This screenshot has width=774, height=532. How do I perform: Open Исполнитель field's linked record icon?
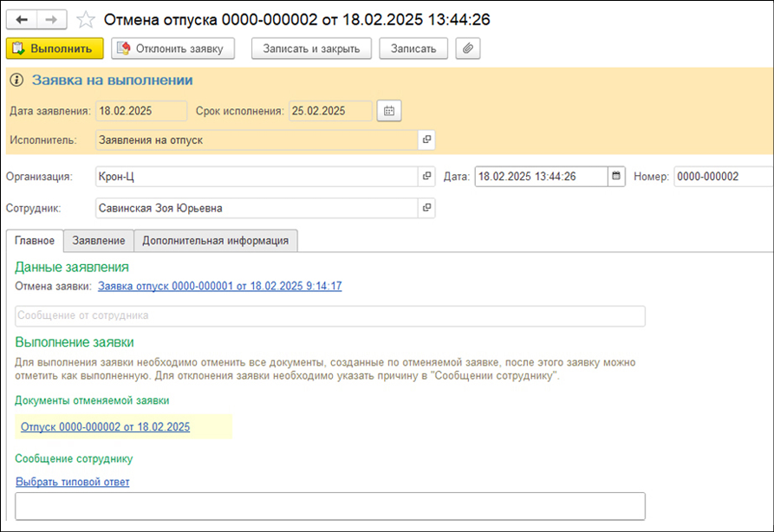tap(426, 139)
